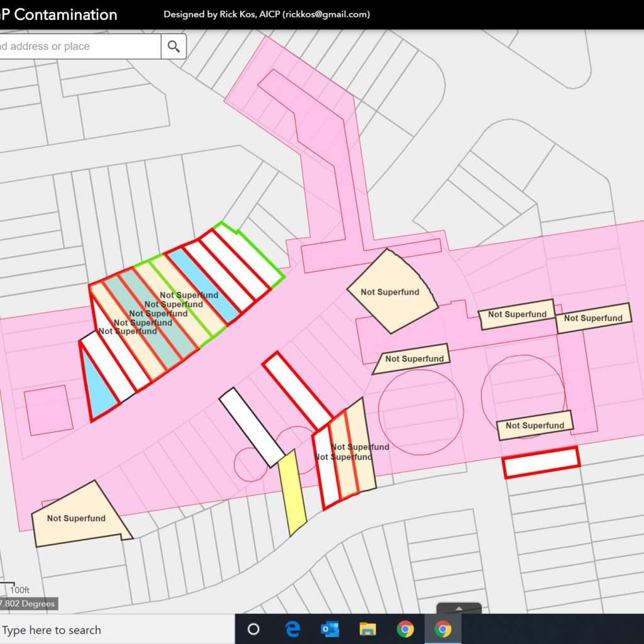Open Outlook from the taskbar
This screenshot has width=644, height=644.
pyautogui.click(x=330, y=629)
